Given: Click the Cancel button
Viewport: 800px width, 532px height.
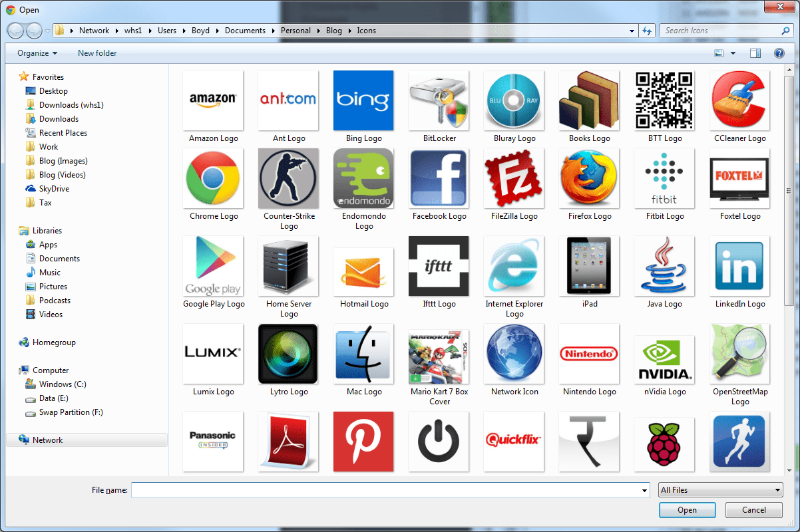Looking at the screenshot, I should [x=754, y=510].
